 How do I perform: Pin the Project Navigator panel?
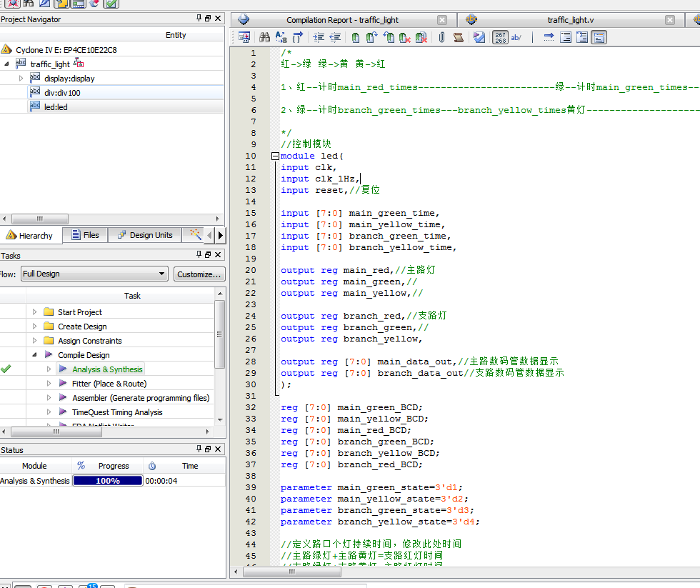(199, 19)
